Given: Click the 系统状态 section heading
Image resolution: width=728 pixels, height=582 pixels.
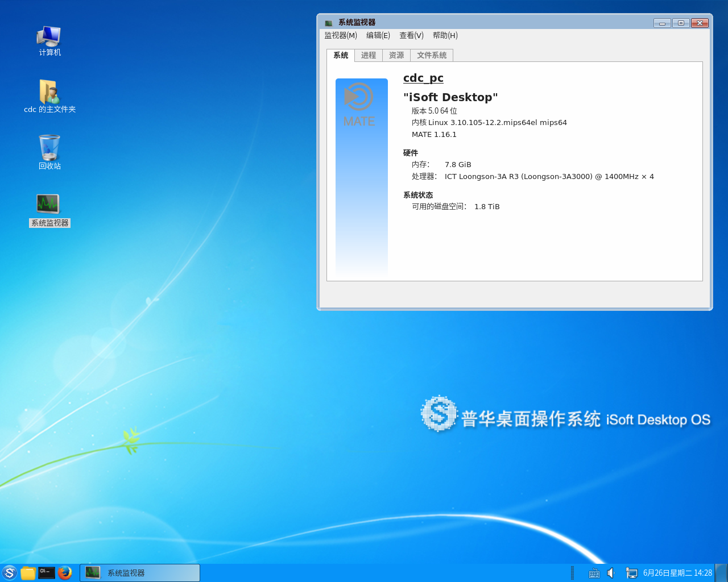Looking at the screenshot, I should point(418,195).
